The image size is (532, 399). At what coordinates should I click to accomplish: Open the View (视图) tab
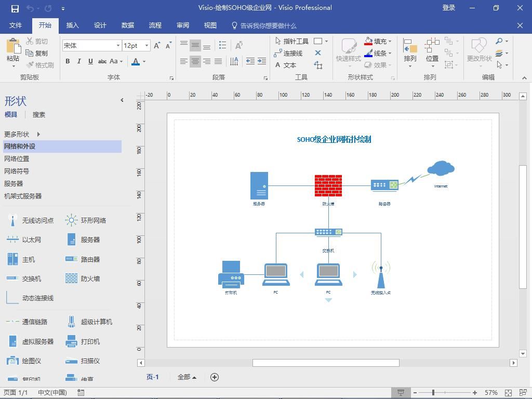[210, 25]
